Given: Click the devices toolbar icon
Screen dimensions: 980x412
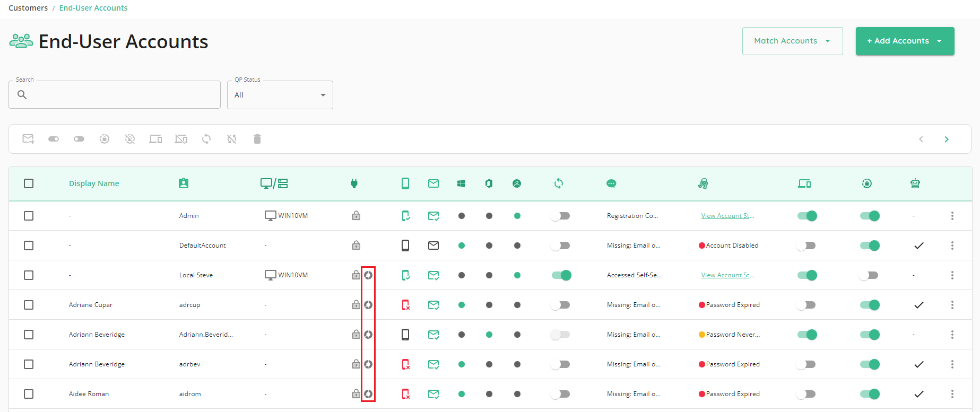Looking at the screenshot, I should [x=155, y=139].
